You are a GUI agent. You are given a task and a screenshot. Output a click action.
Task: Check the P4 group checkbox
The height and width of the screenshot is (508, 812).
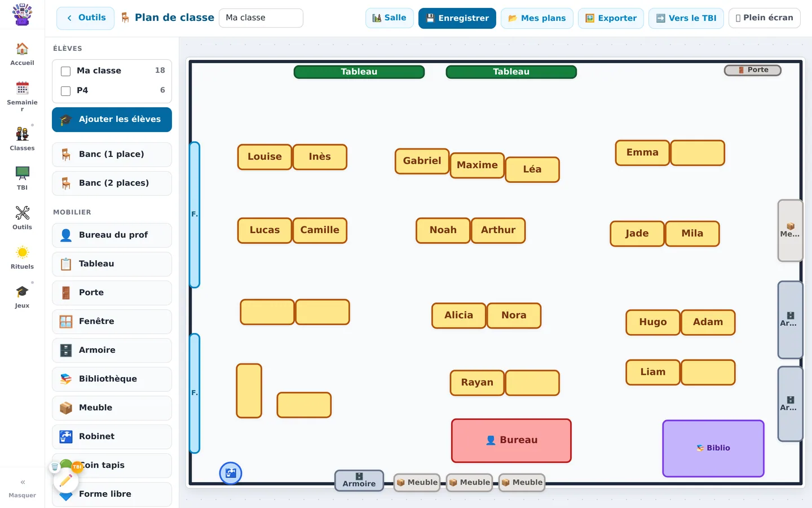coord(65,91)
